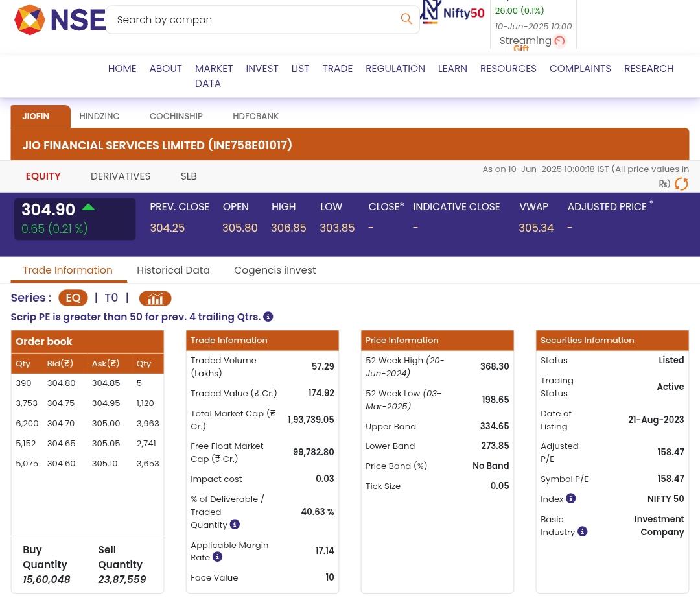Click the Upper Band value 334.65
700x600 pixels.
pos(495,426)
